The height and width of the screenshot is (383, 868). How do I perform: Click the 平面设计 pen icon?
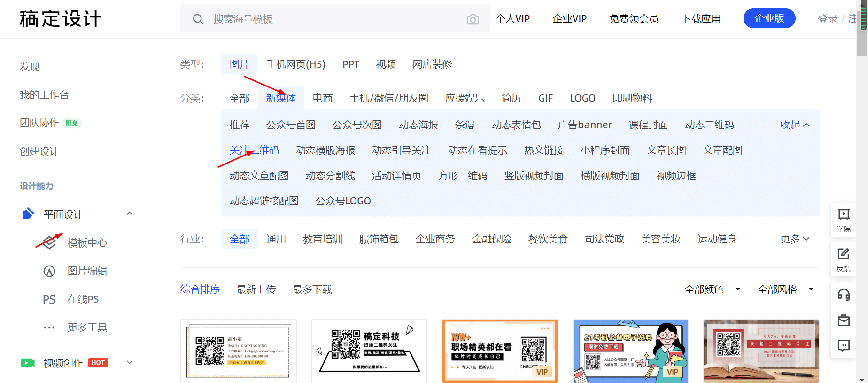tap(28, 214)
